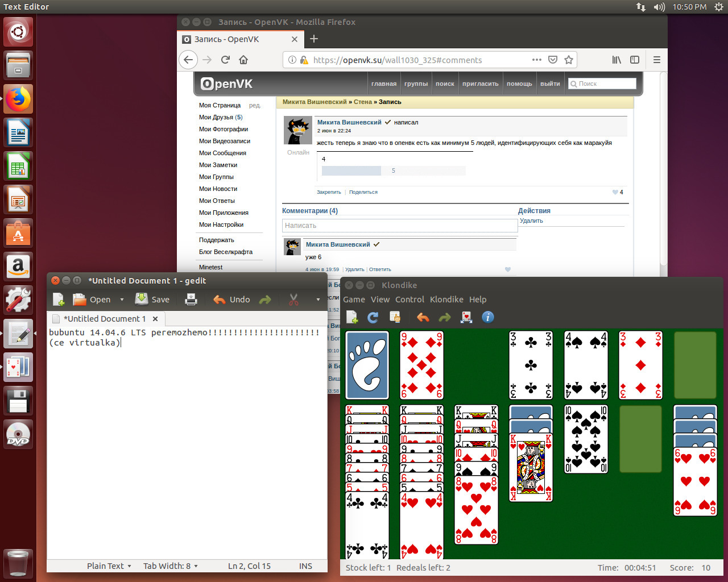The height and width of the screenshot is (582, 728).
Task: Start a new game in Klondike toolbar
Action: (x=352, y=317)
